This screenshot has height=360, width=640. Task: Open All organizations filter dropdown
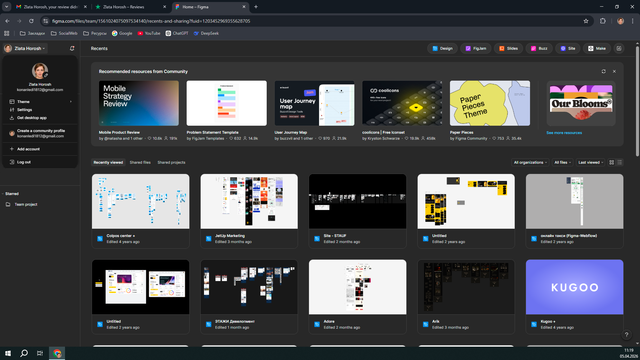tap(530, 162)
